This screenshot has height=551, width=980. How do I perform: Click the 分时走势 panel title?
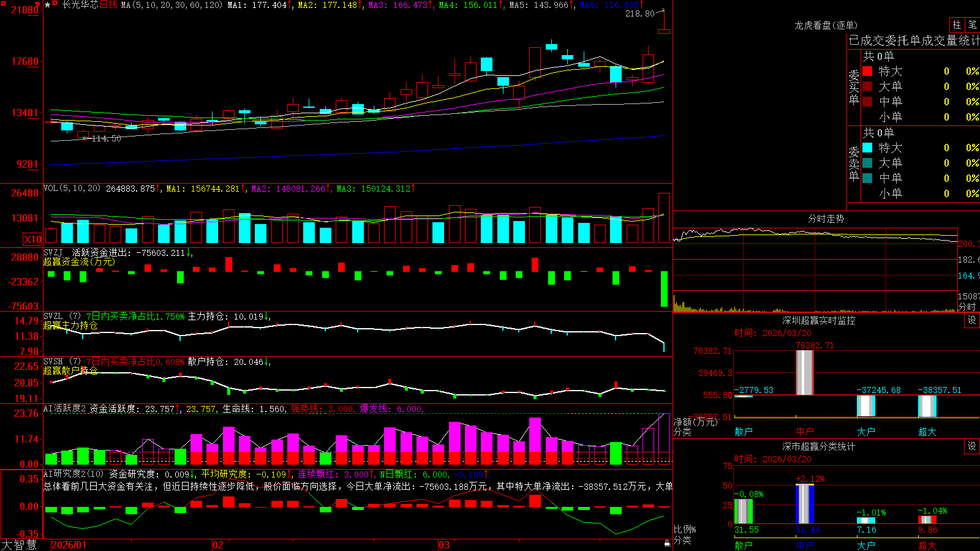pos(826,219)
